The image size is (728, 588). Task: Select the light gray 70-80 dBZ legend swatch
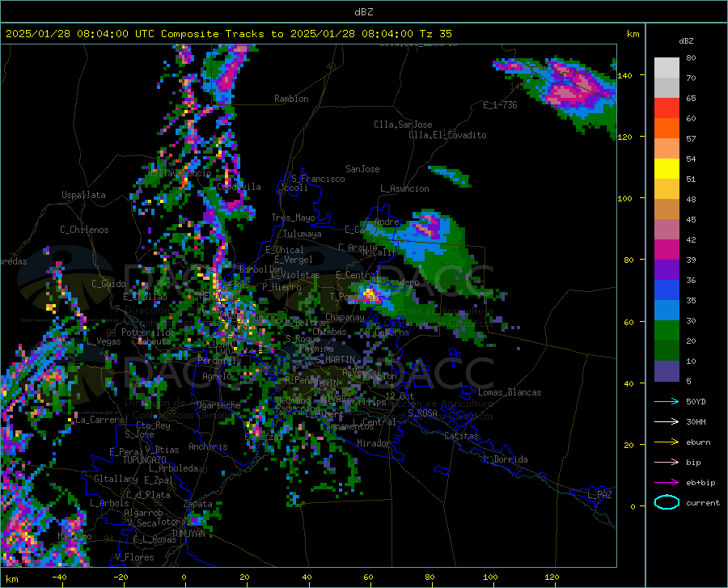(667, 68)
